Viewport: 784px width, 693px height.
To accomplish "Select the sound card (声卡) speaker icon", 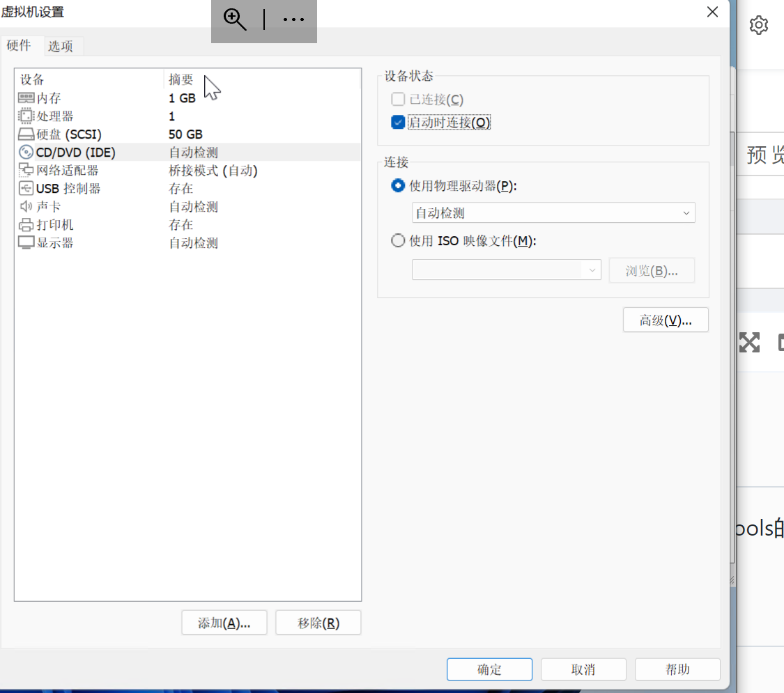I will (26, 206).
